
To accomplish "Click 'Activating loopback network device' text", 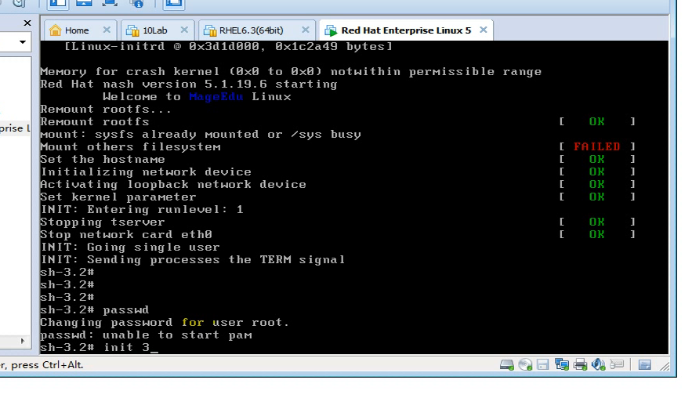I will point(173,184).
